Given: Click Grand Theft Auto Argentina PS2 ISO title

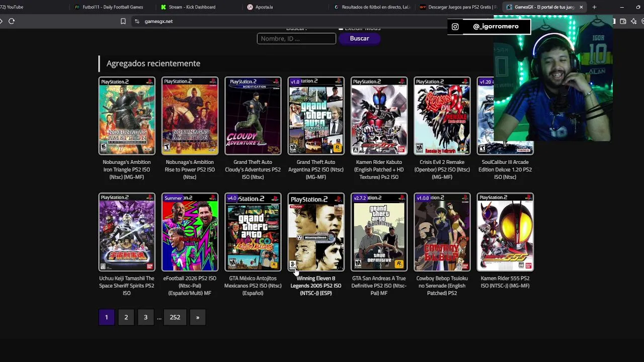Looking at the screenshot, I should click(316, 169).
